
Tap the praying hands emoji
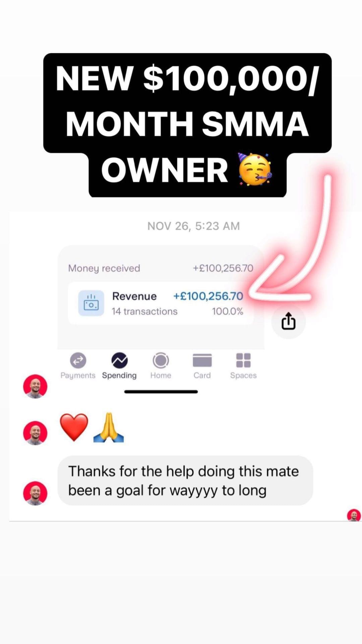pyautogui.click(x=108, y=427)
